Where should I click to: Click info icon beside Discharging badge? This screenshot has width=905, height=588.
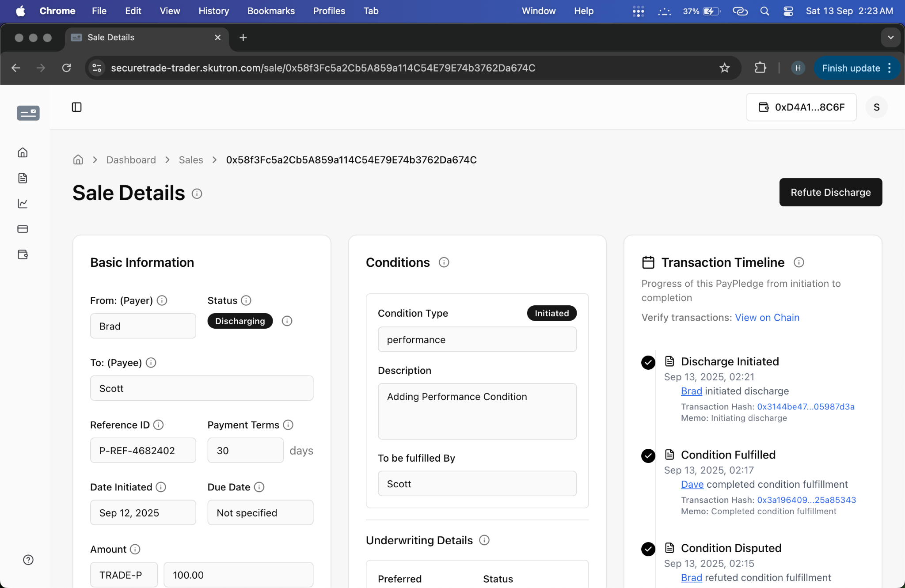click(x=287, y=321)
